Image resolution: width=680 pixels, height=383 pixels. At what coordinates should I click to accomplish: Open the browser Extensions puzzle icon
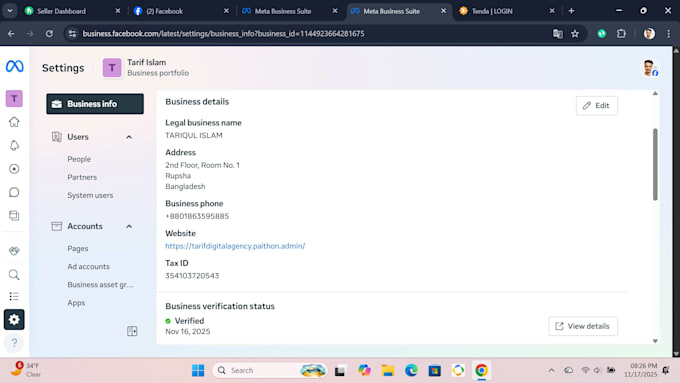coord(621,33)
